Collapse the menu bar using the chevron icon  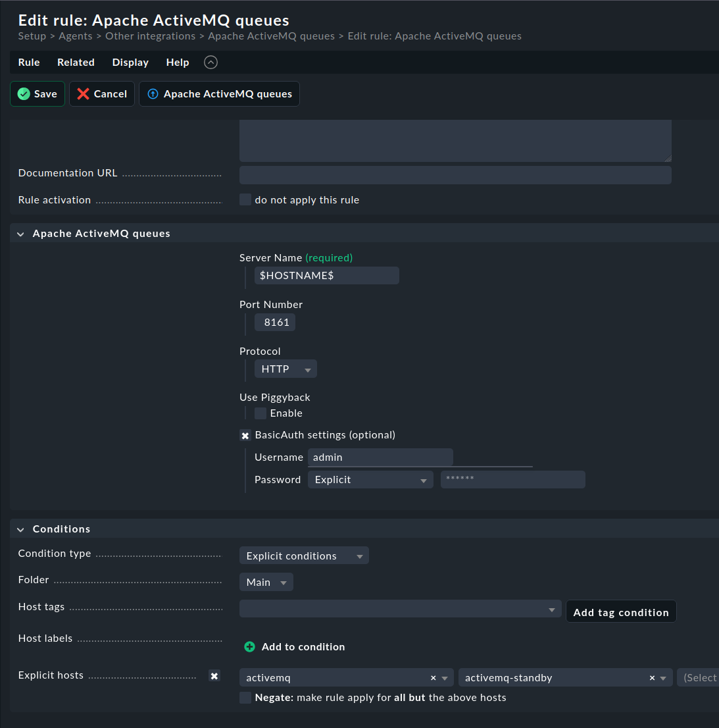click(211, 62)
